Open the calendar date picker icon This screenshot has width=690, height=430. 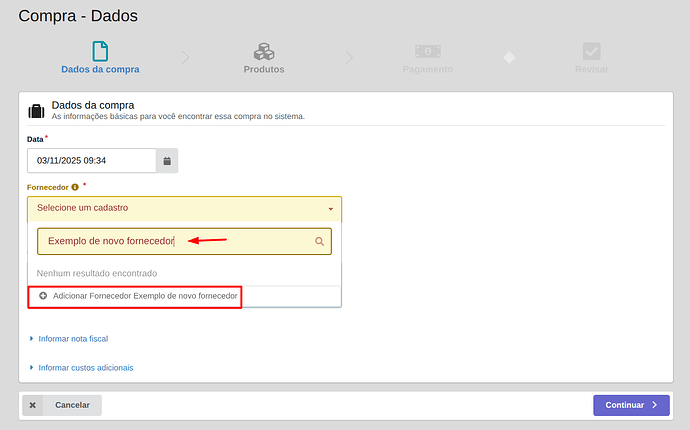(x=167, y=160)
